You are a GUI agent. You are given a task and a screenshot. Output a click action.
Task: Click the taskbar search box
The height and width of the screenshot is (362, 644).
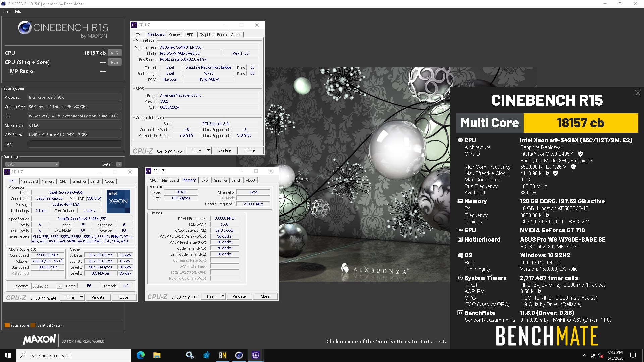[x=74, y=355]
